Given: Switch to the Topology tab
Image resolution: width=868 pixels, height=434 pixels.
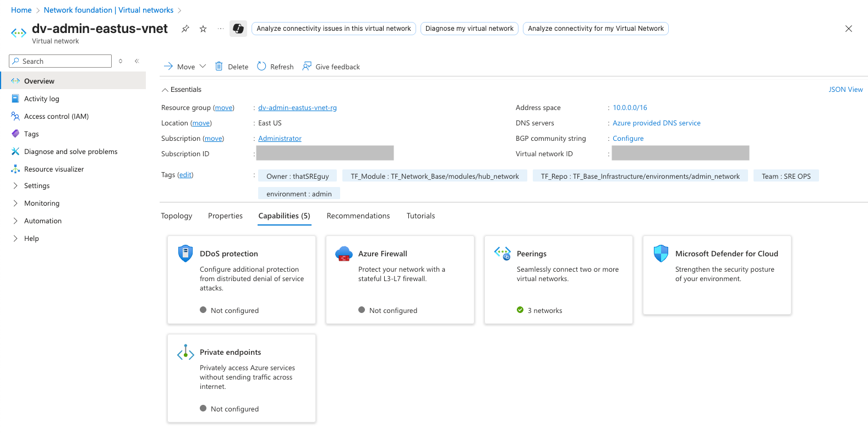Looking at the screenshot, I should point(177,216).
